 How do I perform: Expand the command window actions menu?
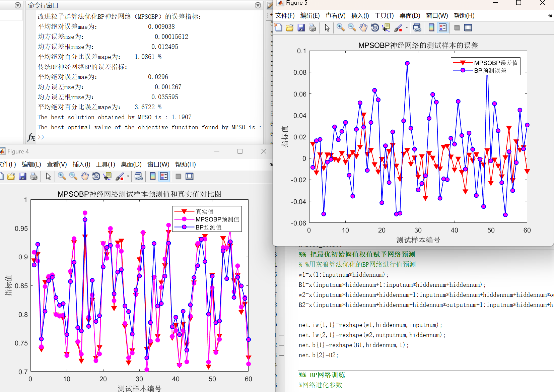coord(258,5)
